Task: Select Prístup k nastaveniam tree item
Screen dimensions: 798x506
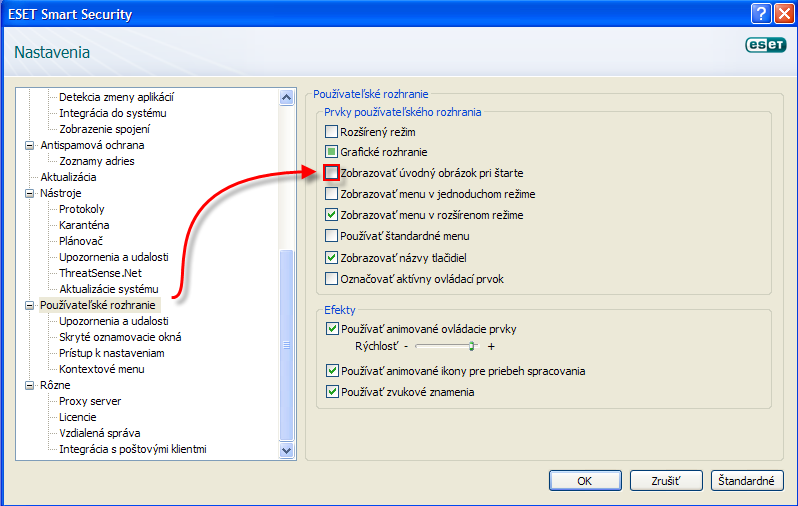Action: [111, 353]
